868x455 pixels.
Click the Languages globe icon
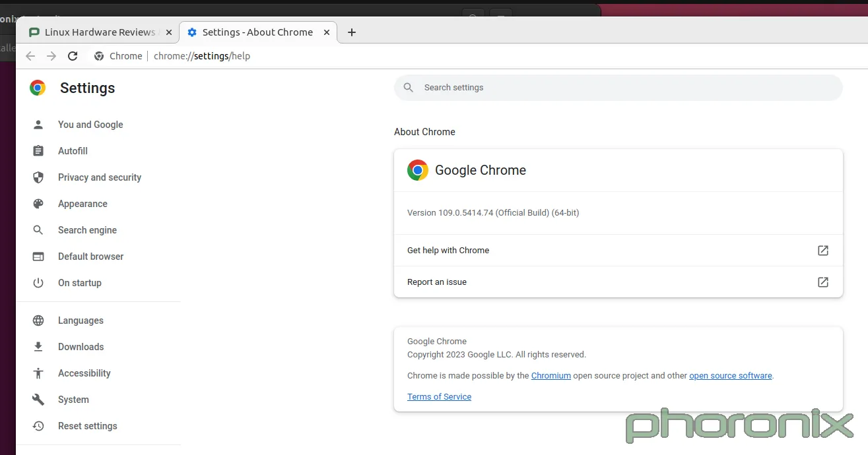(38, 320)
